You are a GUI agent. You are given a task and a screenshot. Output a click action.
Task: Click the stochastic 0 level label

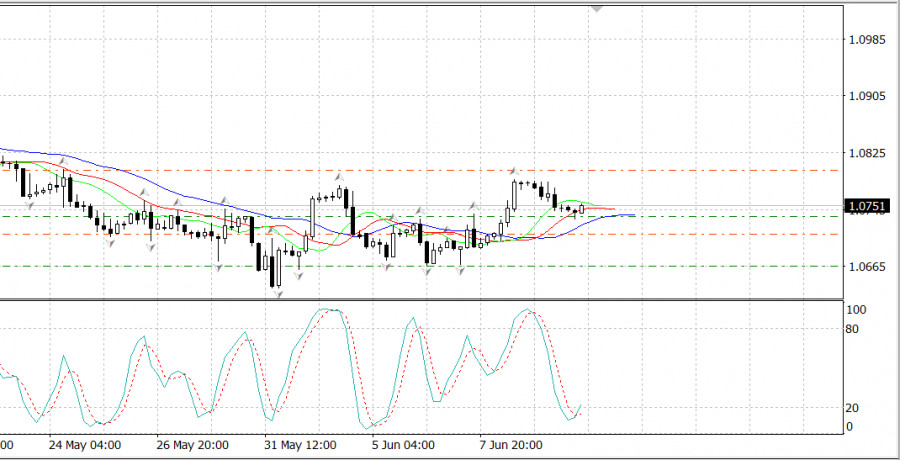coord(849,427)
